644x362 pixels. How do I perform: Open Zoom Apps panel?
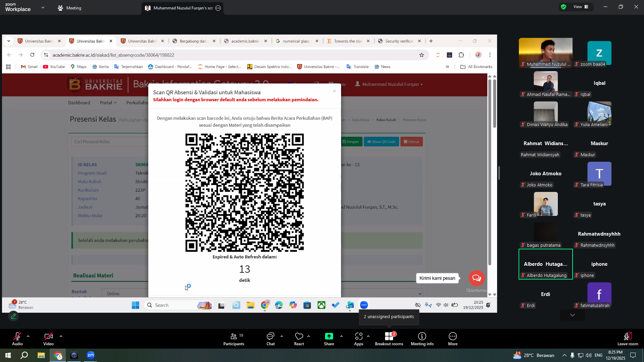(359, 339)
